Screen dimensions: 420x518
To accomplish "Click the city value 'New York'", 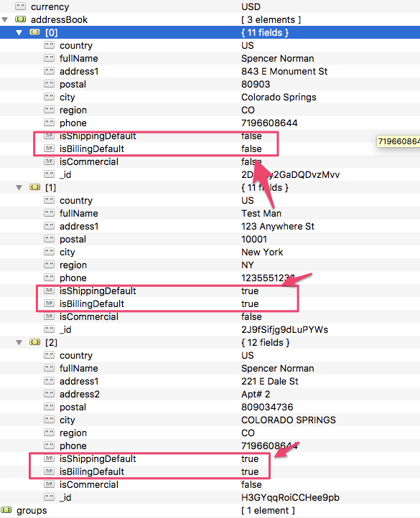I will point(262,252).
